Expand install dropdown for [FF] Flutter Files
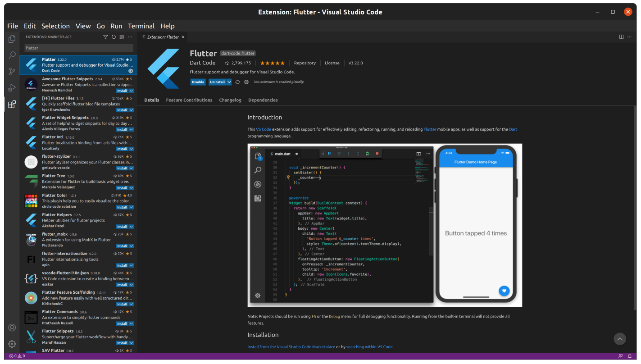Viewport: 641px width, 364px height. (132, 110)
